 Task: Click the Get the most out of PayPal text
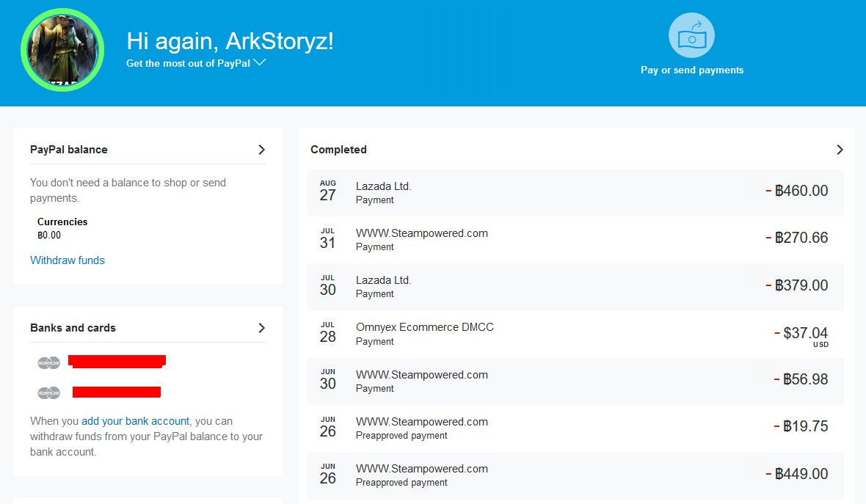(187, 63)
